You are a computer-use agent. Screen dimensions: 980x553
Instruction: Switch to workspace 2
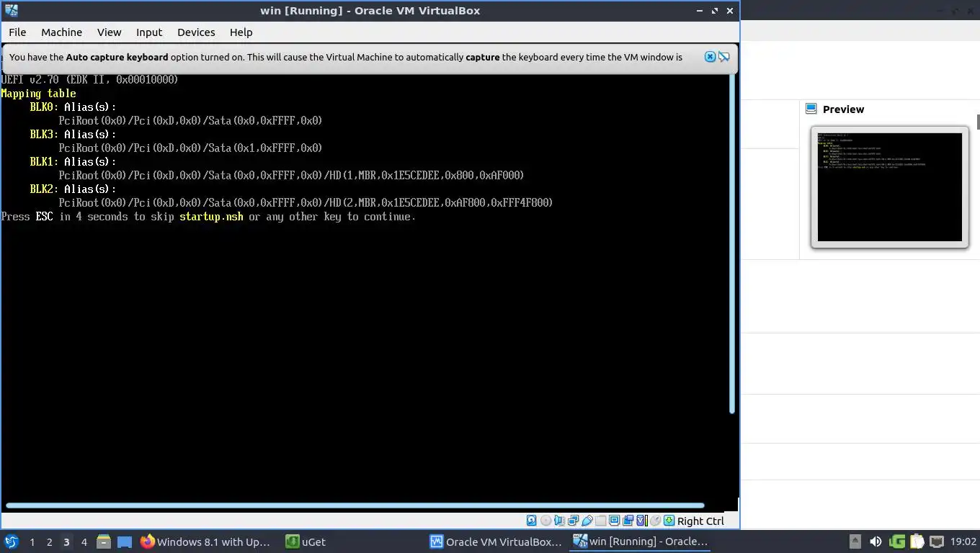tap(49, 541)
